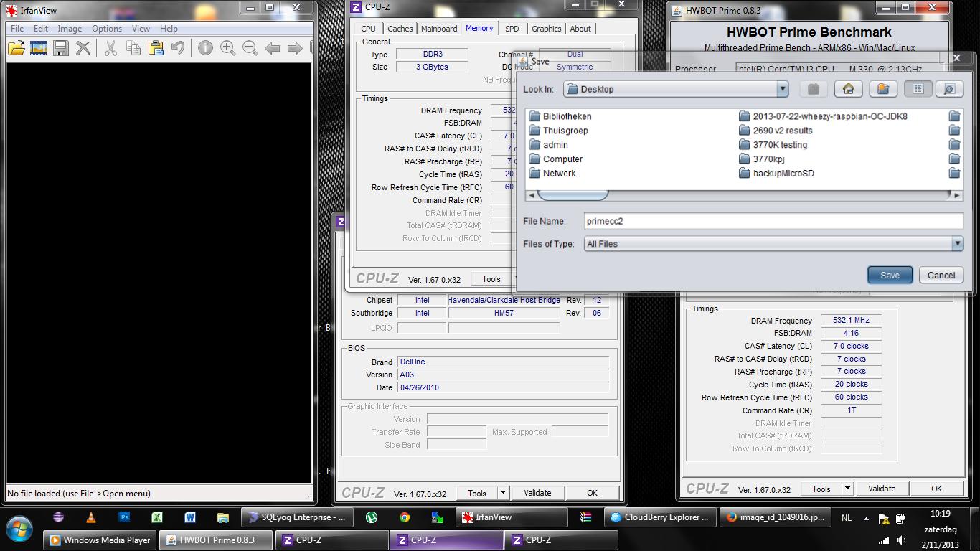980x551 pixels.
Task: Click the IrfanView Zoom Out magnifier
Action: [250, 48]
